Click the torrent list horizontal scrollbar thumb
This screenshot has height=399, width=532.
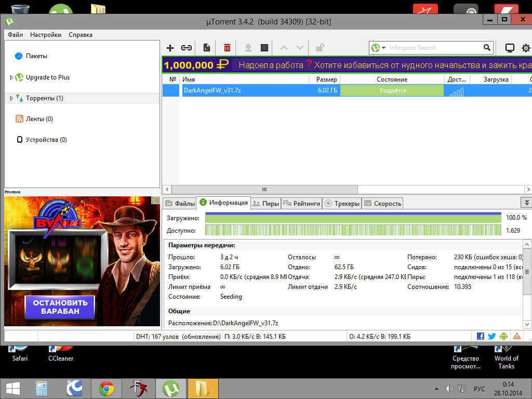coord(264,189)
